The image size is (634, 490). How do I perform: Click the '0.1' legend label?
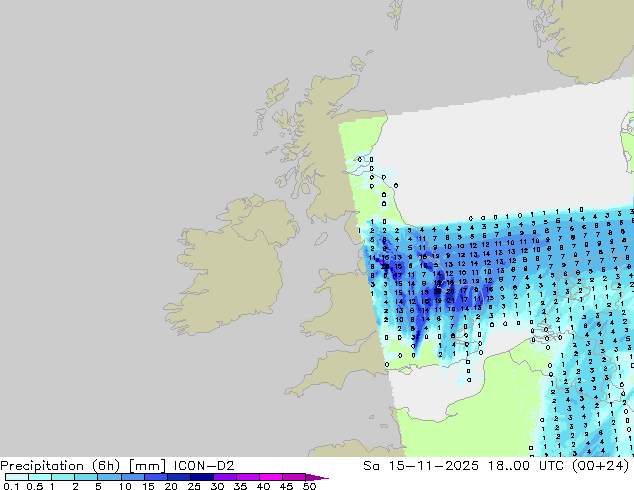click(x=9, y=486)
